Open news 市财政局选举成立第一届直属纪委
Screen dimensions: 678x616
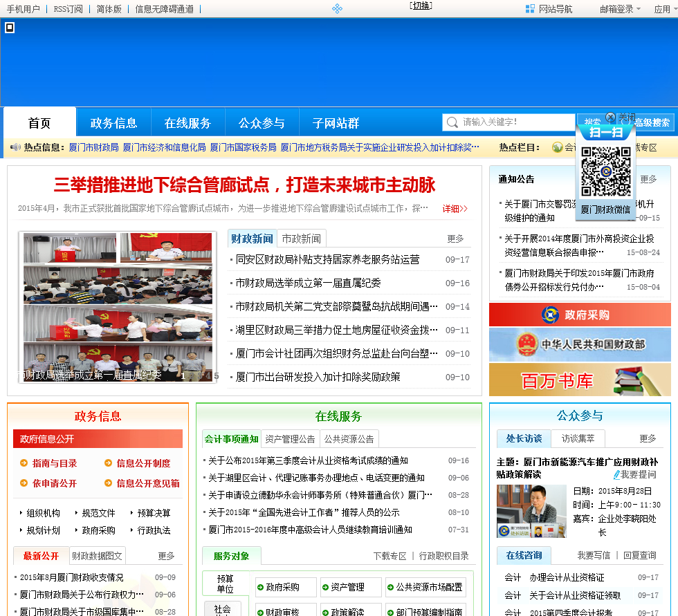point(308,283)
